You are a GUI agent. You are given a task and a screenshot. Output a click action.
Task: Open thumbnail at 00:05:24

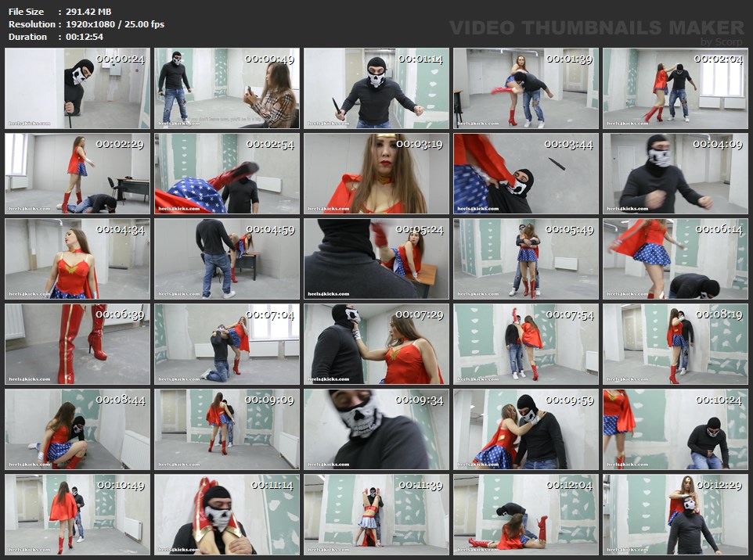(x=376, y=259)
